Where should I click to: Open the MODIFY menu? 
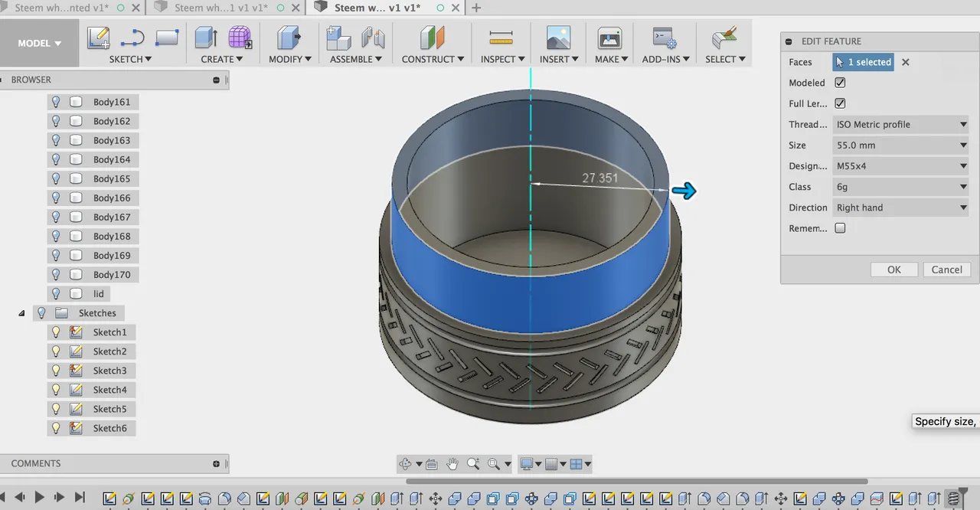289,59
